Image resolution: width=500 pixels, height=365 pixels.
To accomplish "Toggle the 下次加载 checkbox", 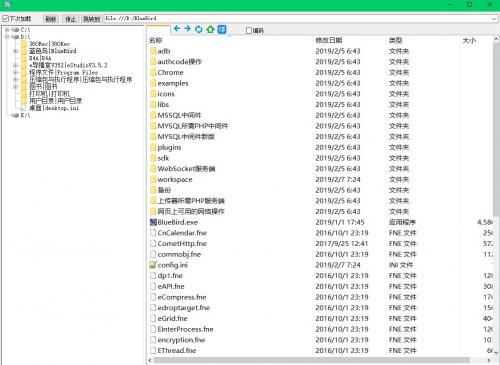I will pyautogui.click(x=6, y=18).
